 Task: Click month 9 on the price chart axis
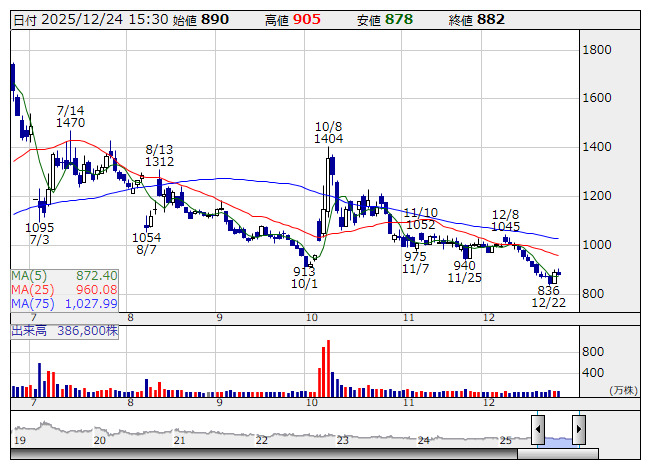point(219,318)
